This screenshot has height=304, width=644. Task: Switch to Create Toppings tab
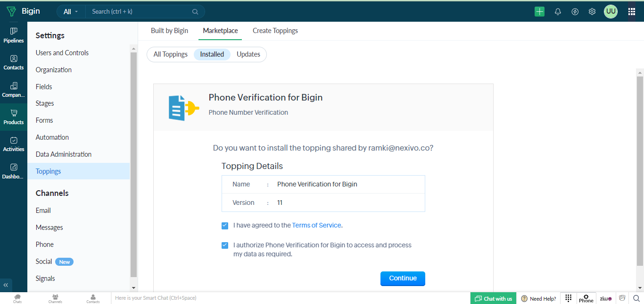(x=275, y=31)
